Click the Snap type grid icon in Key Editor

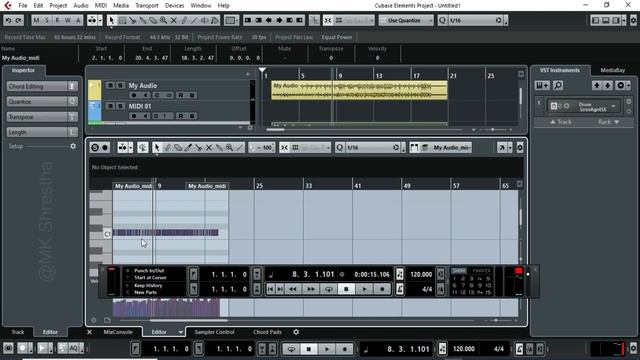click(295, 147)
